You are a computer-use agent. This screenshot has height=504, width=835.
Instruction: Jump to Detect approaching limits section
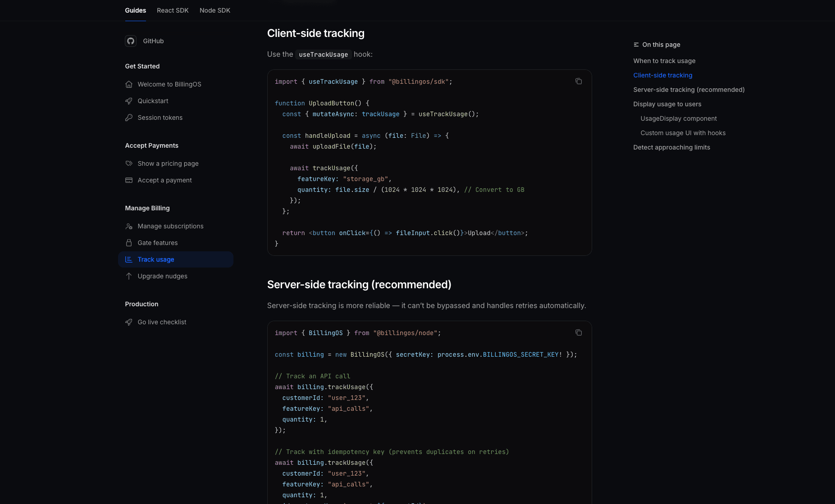tap(671, 147)
